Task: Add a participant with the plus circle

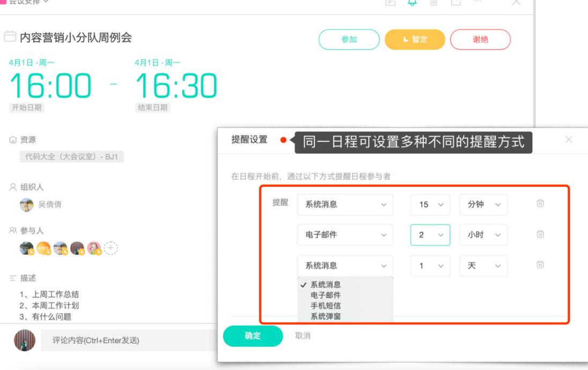Action: click(110, 248)
